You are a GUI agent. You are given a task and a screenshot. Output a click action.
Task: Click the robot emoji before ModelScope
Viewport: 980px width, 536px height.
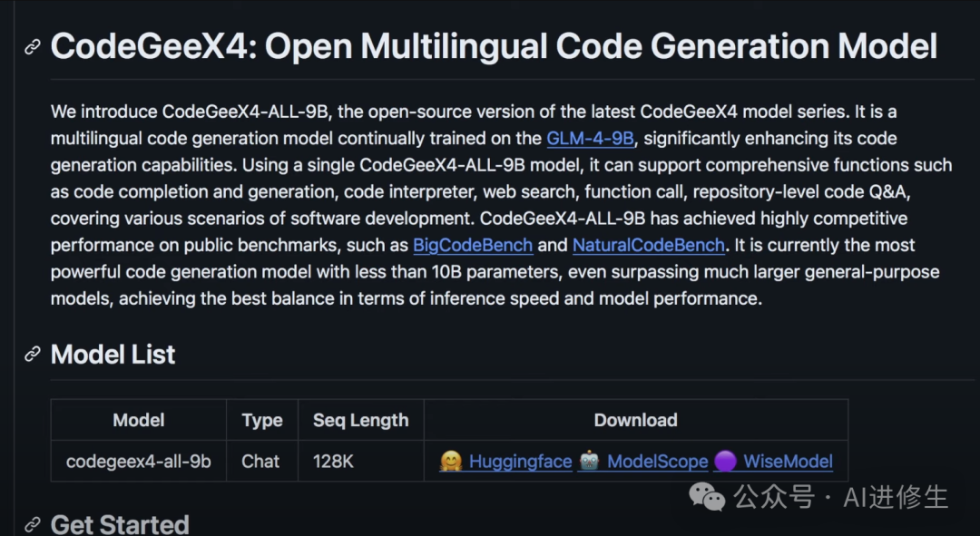[x=590, y=462]
